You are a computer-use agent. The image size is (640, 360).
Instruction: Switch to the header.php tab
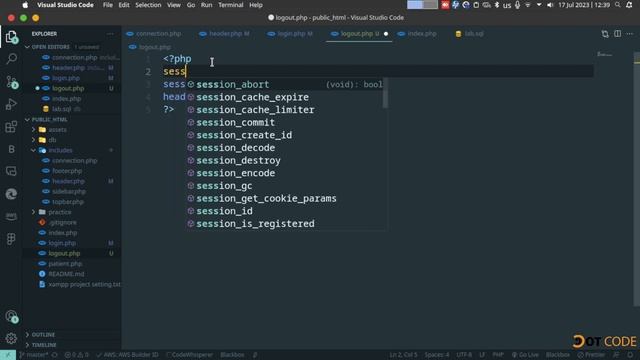pos(224,34)
